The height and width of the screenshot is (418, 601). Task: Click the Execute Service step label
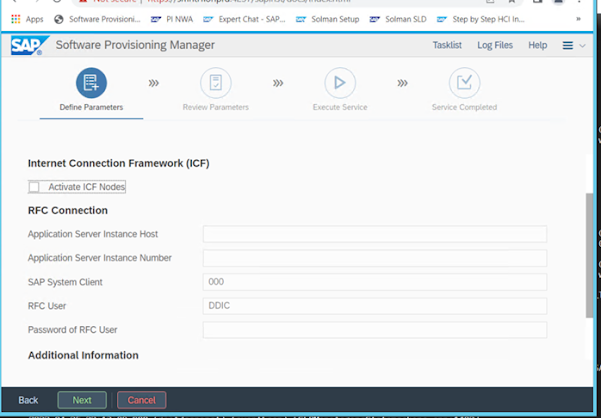click(x=340, y=107)
